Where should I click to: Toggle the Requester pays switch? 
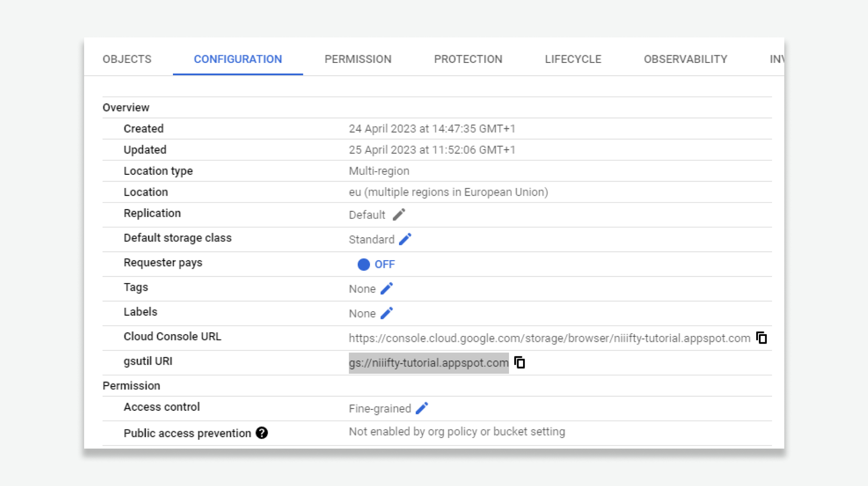(x=364, y=264)
